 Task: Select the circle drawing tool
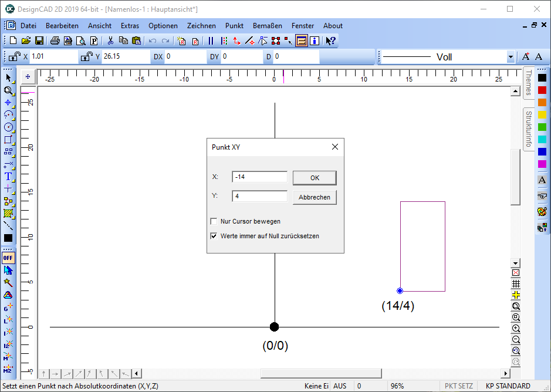(8, 127)
